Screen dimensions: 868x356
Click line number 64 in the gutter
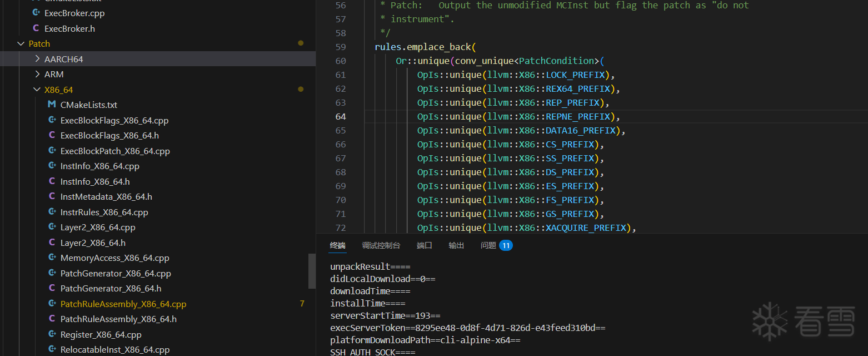(340, 116)
